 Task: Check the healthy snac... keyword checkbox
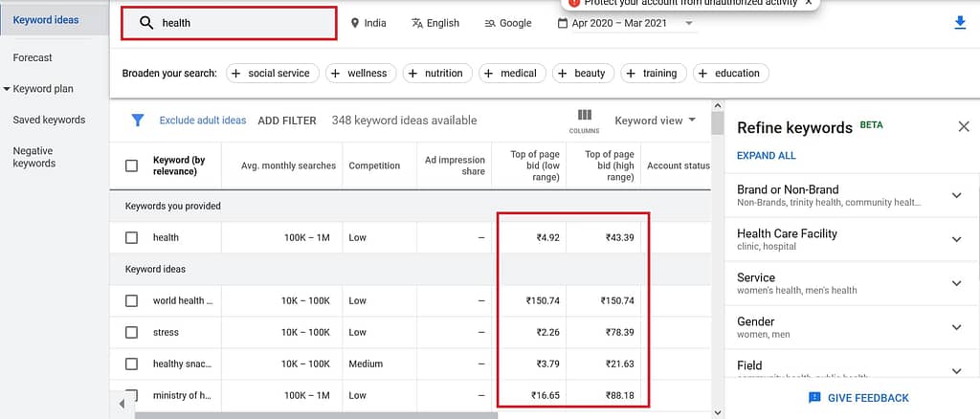(131, 364)
